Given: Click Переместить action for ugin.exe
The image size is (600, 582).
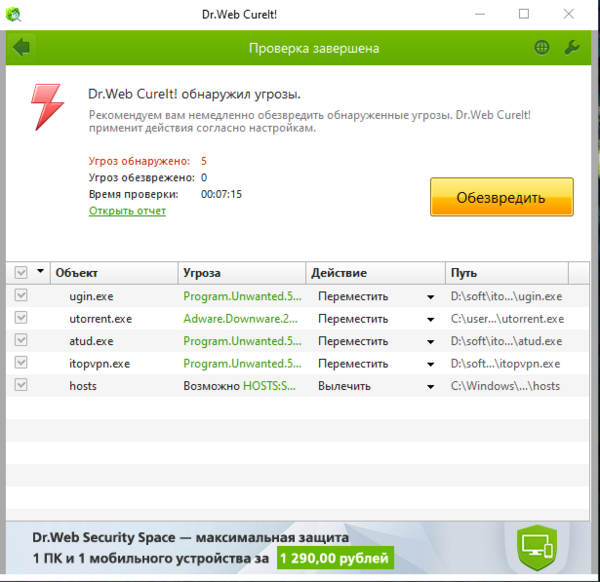Looking at the screenshot, I should [x=353, y=297].
